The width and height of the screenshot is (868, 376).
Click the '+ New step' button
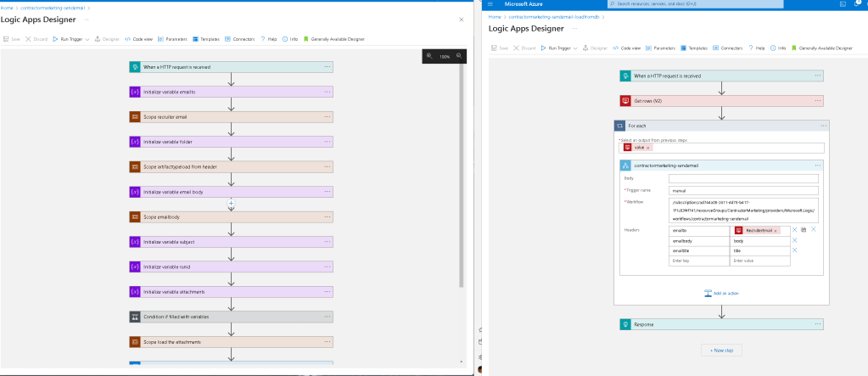(721, 350)
